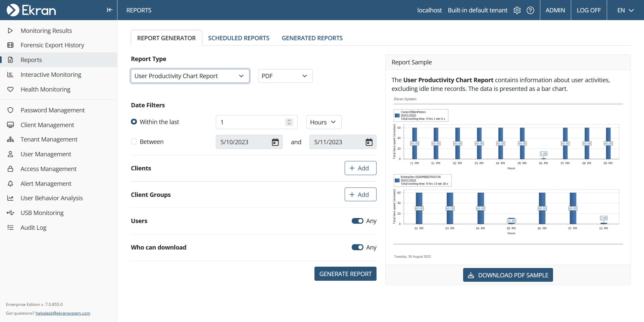This screenshot has width=644, height=322.
Task: Select the 'Between' radio option
Action: click(x=134, y=142)
